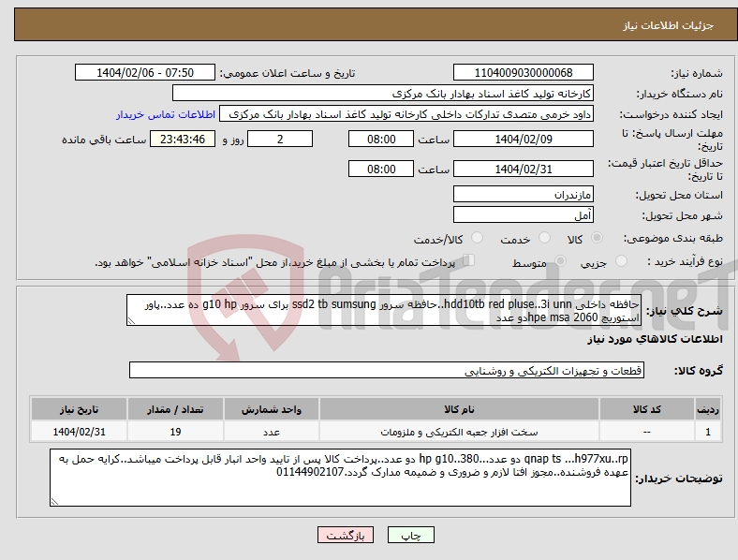
Task: Click the اطلاعات کالاهای مورد نیاز section title
Action: coord(655,339)
